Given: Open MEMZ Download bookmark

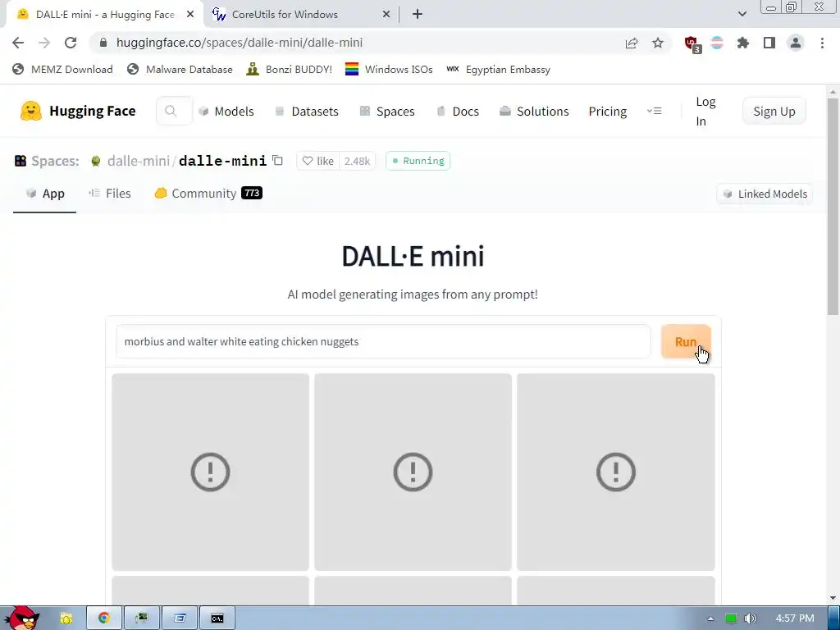Looking at the screenshot, I should point(62,69).
